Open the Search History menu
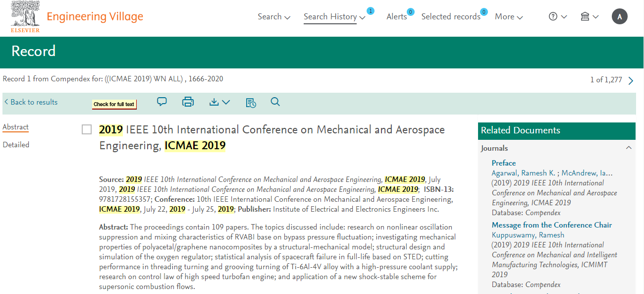This screenshot has width=644, height=294. coord(334,16)
